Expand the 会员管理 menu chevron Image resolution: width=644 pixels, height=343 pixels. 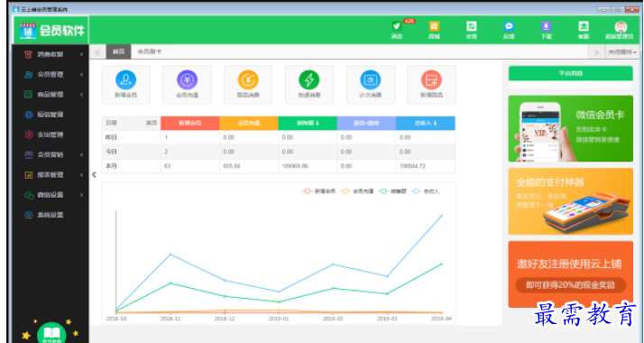tap(81, 74)
